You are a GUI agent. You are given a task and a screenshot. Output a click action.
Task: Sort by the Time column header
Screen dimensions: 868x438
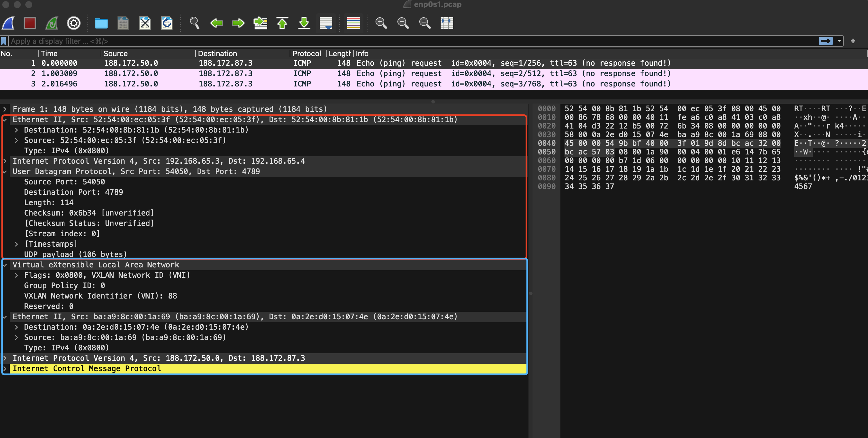point(69,54)
